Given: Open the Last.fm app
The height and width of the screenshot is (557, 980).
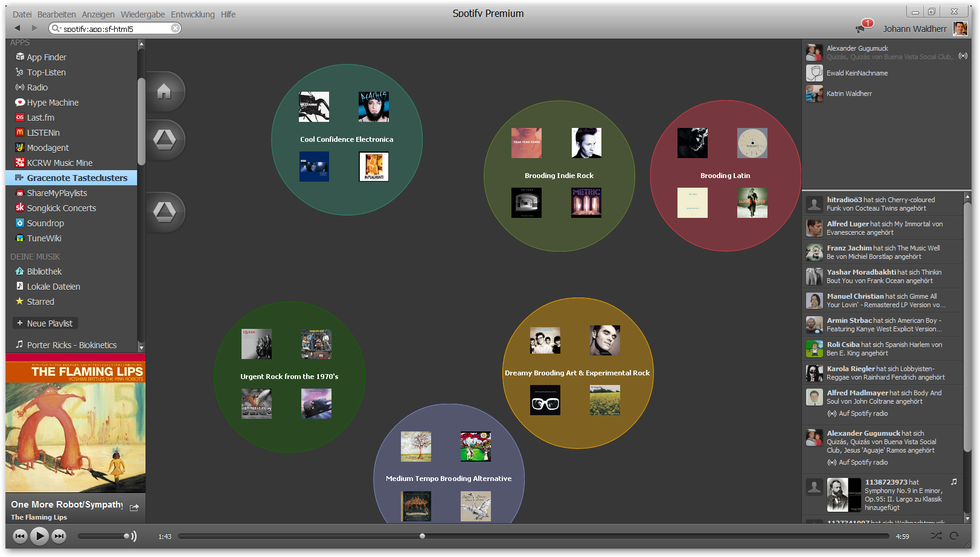Looking at the screenshot, I should [x=71, y=118].
